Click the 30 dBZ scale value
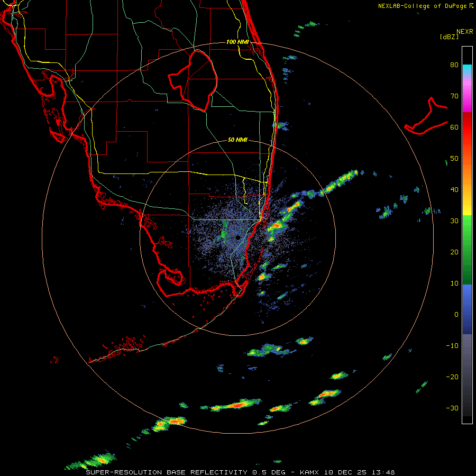 454,221
